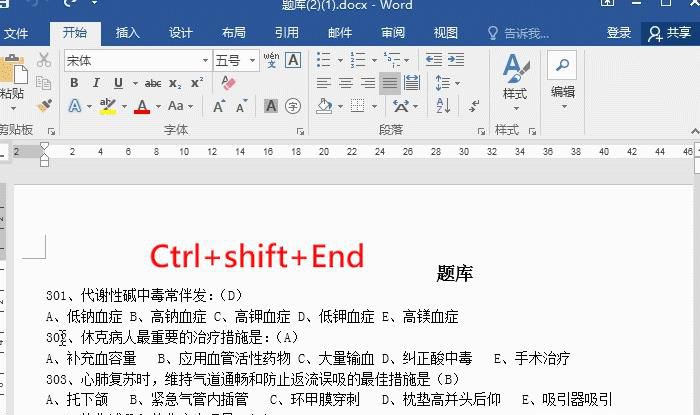This screenshot has width=700, height=415.
Task: Open the 样式 Styles gallery button
Action: point(515,82)
